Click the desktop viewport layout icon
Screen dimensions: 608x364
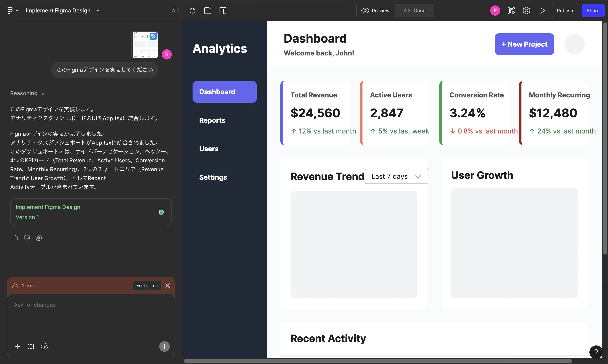(x=208, y=11)
